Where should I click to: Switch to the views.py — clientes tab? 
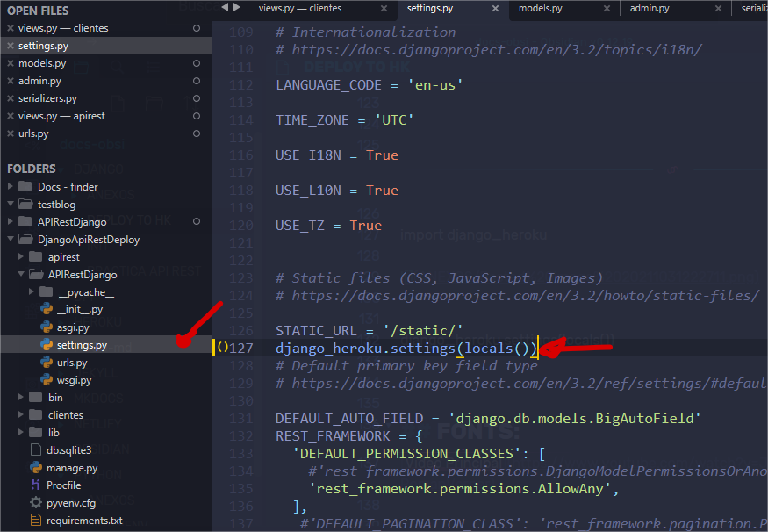tap(300, 9)
